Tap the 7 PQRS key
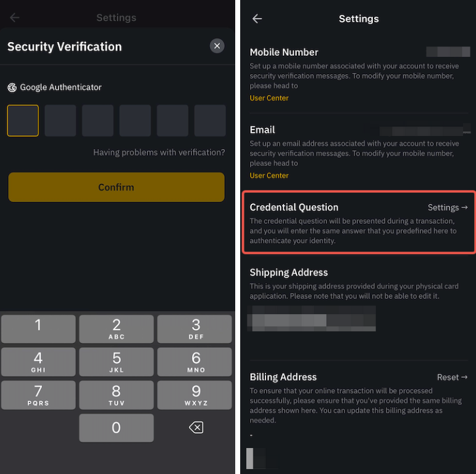476x474 pixels. [38, 395]
